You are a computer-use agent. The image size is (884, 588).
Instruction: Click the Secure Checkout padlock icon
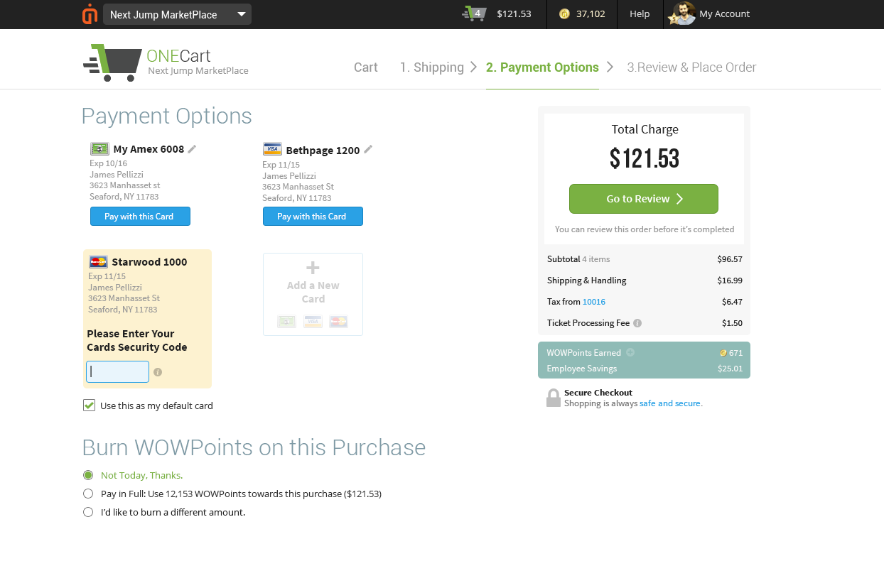click(553, 398)
